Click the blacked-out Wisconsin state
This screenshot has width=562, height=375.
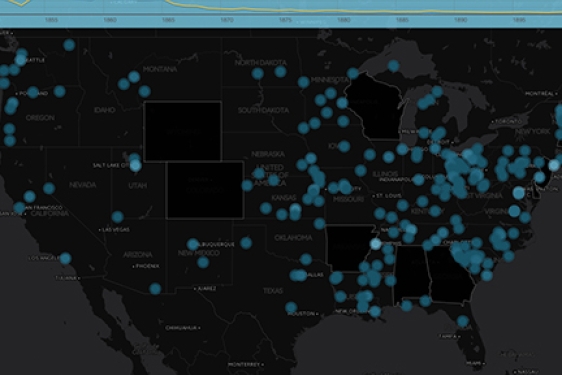tap(375, 108)
